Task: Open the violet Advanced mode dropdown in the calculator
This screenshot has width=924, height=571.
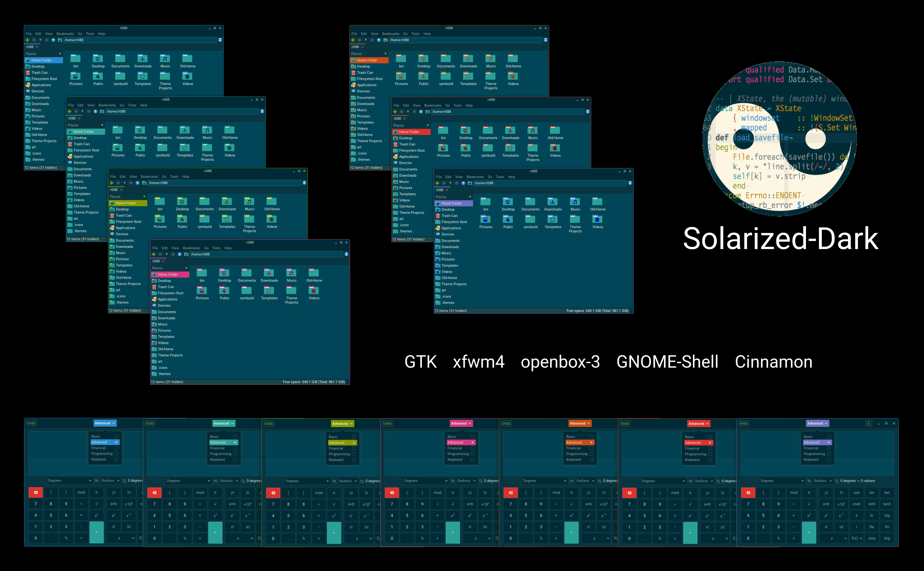Action: 817,423
